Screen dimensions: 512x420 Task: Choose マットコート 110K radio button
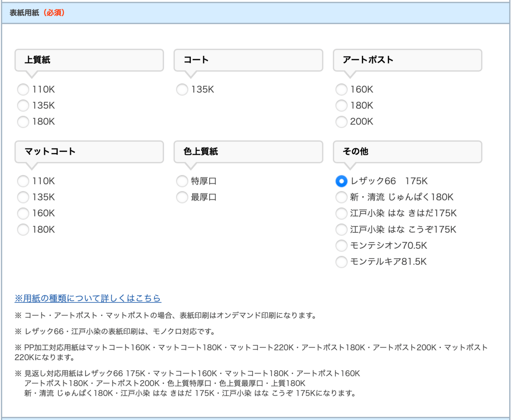pos(23,181)
